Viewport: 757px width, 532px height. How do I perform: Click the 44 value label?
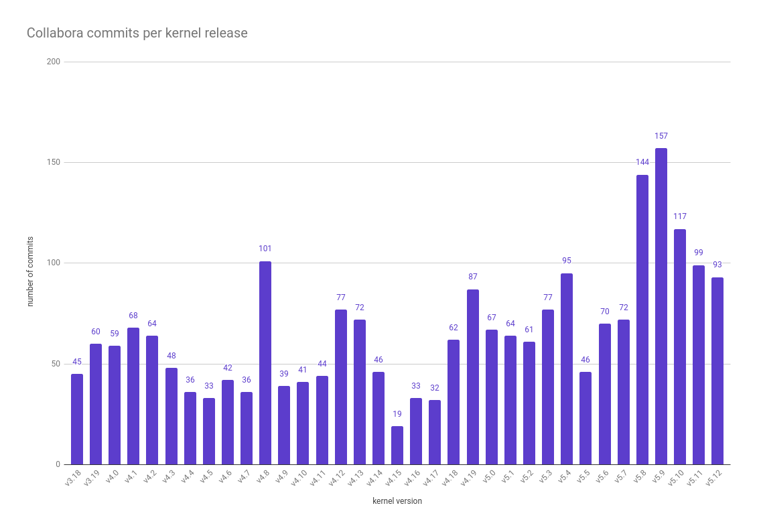[x=322, y=364]
